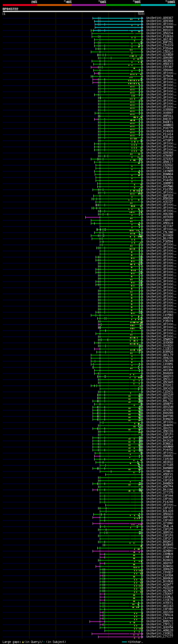Select the UniRef100_B9FZ51 label
The image size is (178, 644).
pyautogui.click(x=160, y=42)
